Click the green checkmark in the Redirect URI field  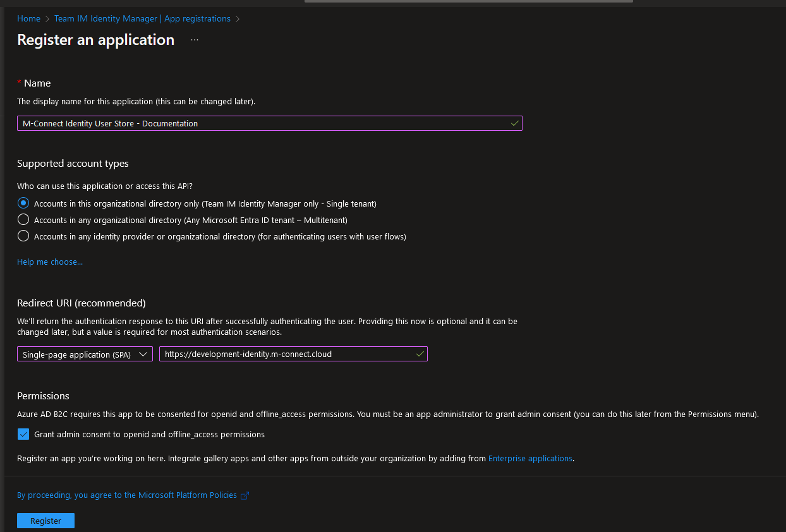(420, 354)
